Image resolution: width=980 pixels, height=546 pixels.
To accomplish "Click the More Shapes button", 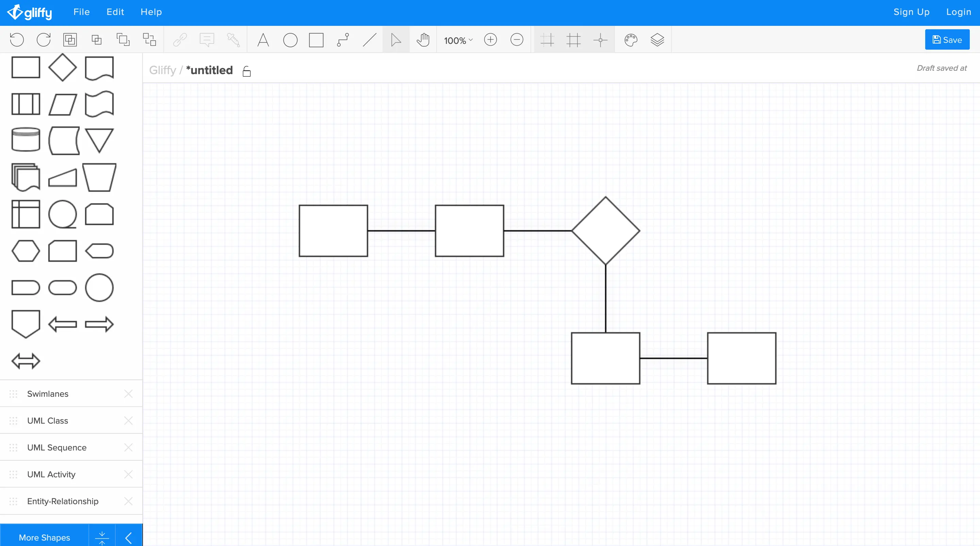I will click(x=44, y=537).
